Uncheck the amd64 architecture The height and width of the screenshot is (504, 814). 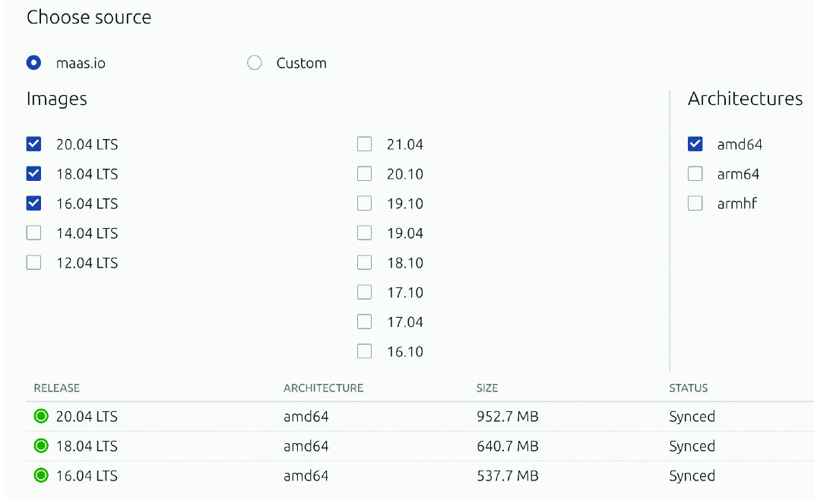pyautogui.click(x=695, y=144)
